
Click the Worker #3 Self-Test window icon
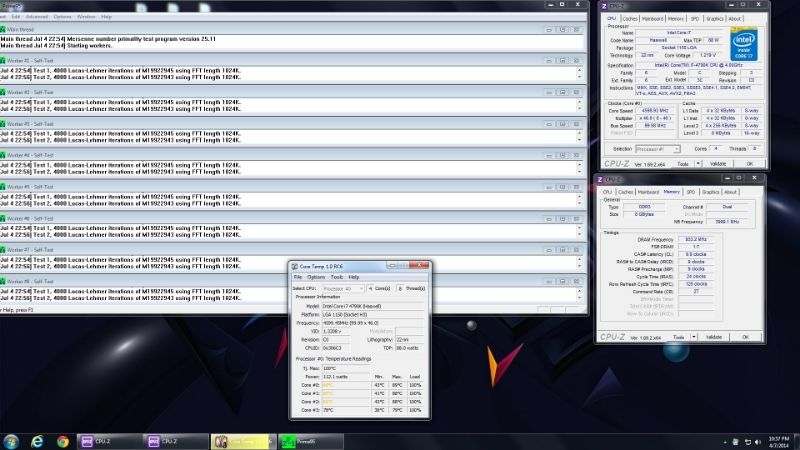3,124
